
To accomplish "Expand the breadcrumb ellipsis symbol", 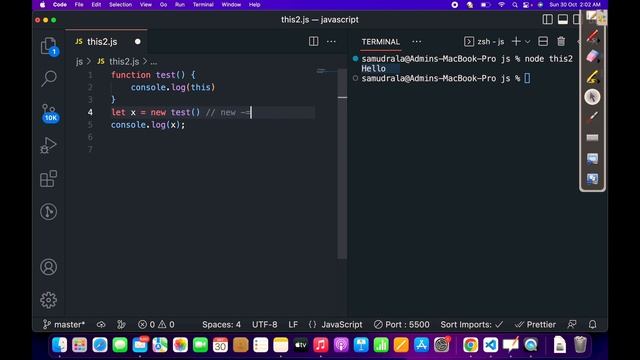I will 153,62.
